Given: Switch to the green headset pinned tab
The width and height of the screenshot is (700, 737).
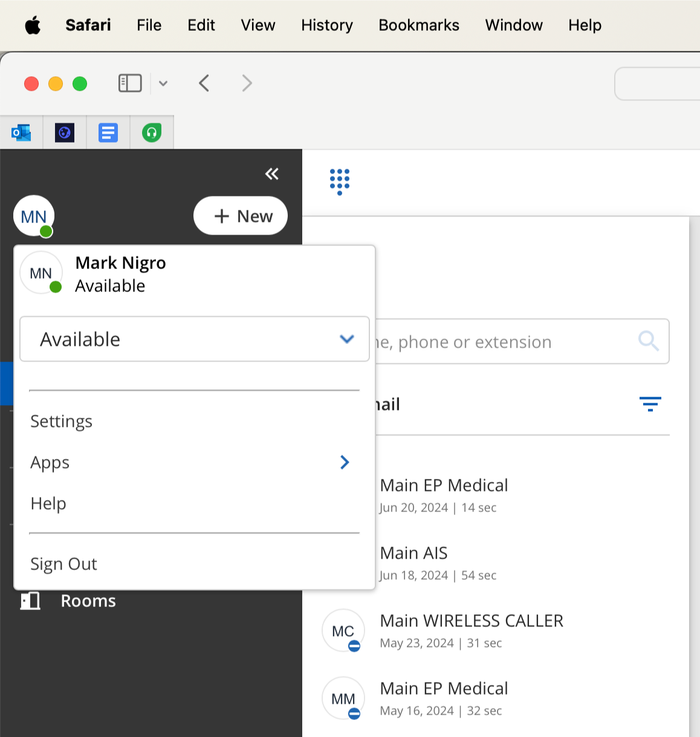Looking at the screenshot, I should tap(152, 132).
